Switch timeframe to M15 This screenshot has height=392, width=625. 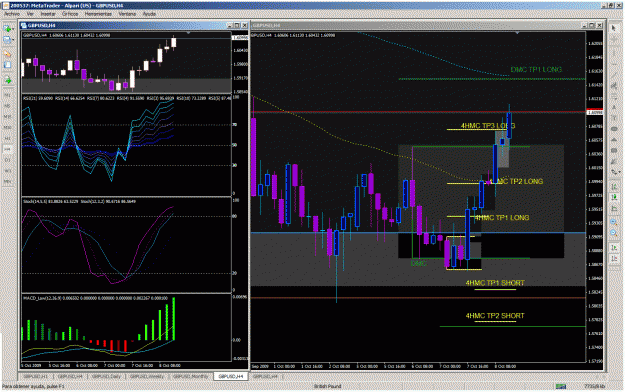pyautogui.click(x=7, y=116)
